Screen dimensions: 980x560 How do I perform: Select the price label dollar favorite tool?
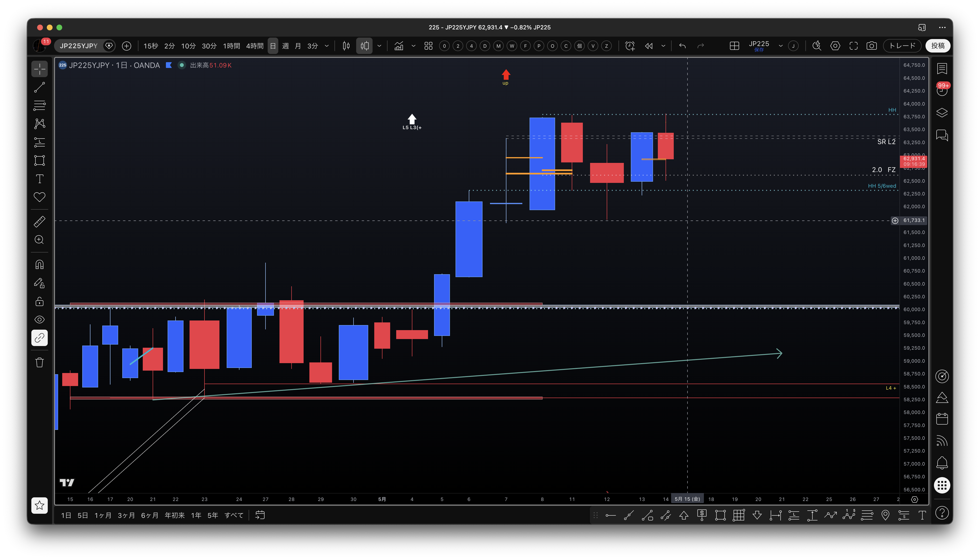point(702,515)
